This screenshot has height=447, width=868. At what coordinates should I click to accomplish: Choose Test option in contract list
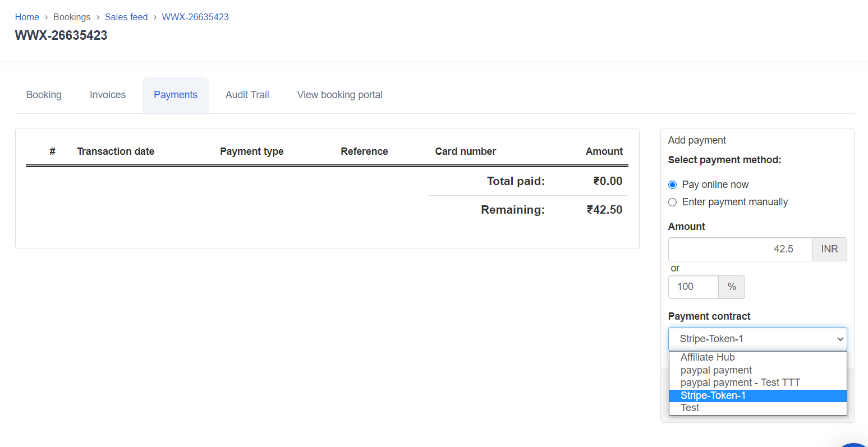757,408
